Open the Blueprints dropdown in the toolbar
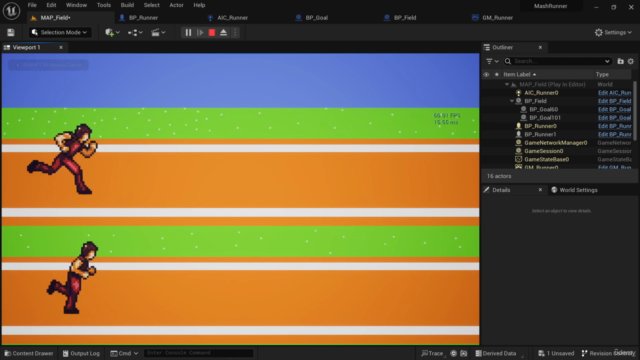640x360 pixels. click(x=135, y=32)
